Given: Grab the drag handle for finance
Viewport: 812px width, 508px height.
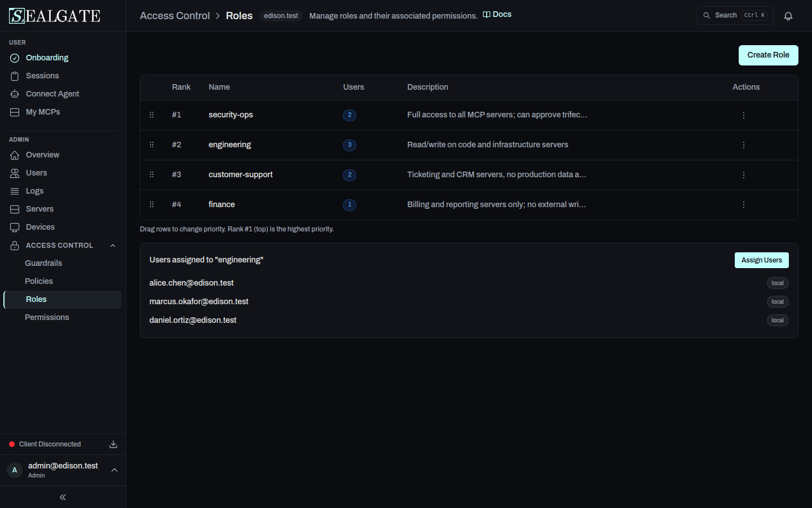Looking at the screenshot, I should [152, 204].
